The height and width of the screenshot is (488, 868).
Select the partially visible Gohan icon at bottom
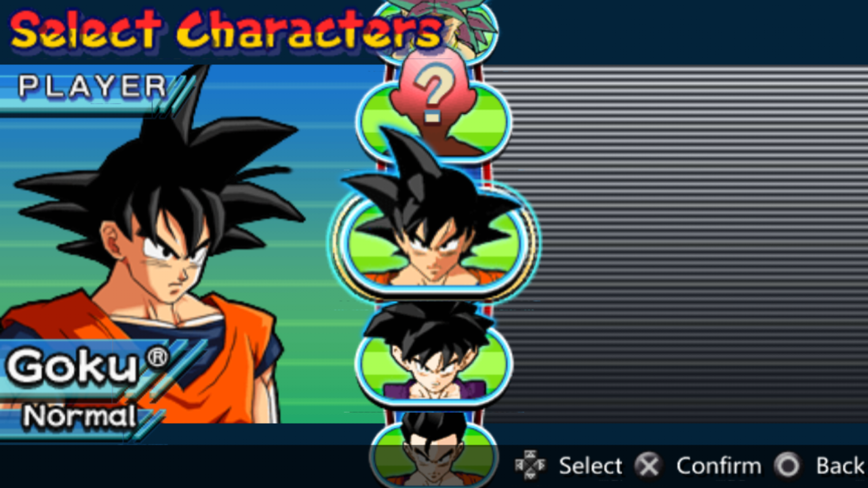[x=434, y=451]
